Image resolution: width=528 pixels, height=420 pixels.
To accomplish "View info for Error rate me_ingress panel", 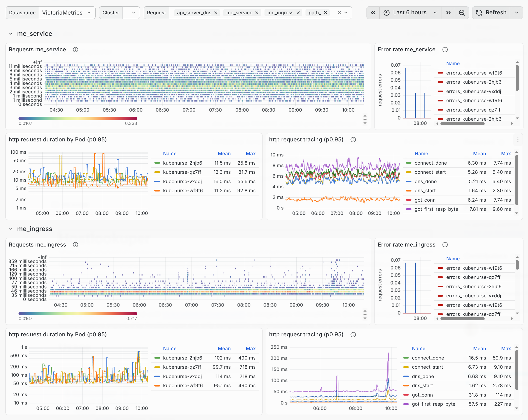I will click(x=445, y=245).
